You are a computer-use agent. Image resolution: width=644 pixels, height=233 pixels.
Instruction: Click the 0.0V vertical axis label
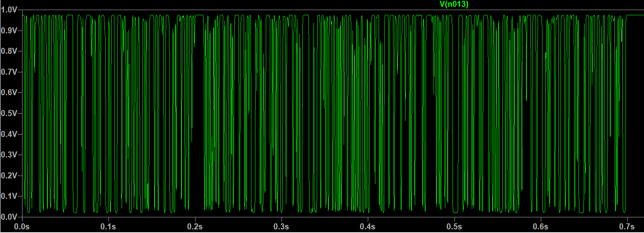tap(9, 217)
